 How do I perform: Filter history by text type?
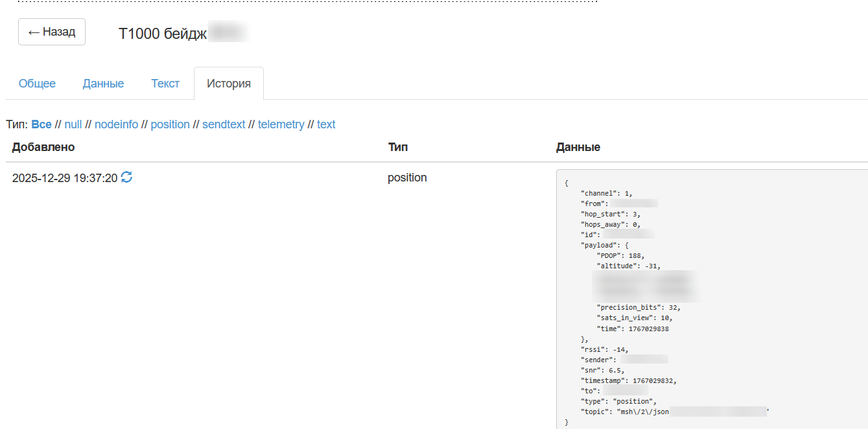pos(326,124)
